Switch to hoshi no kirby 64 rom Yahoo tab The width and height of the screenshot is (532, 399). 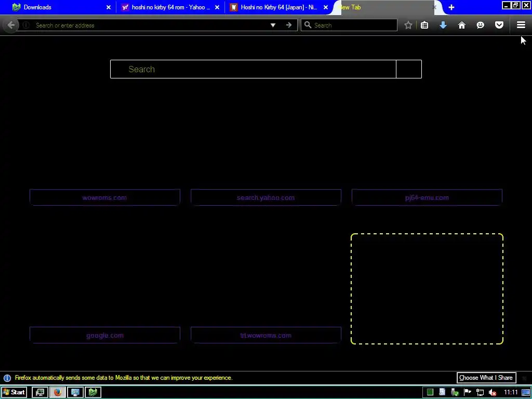(x=170, y=7)
